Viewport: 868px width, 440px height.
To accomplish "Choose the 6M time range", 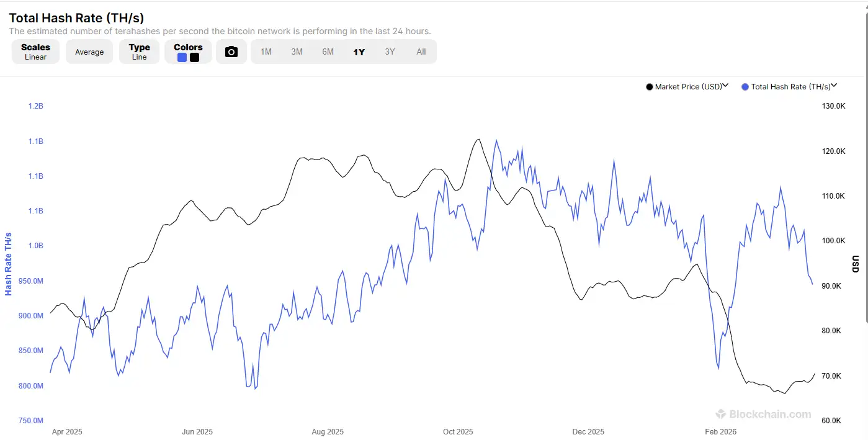I will [x=328, y=52].
